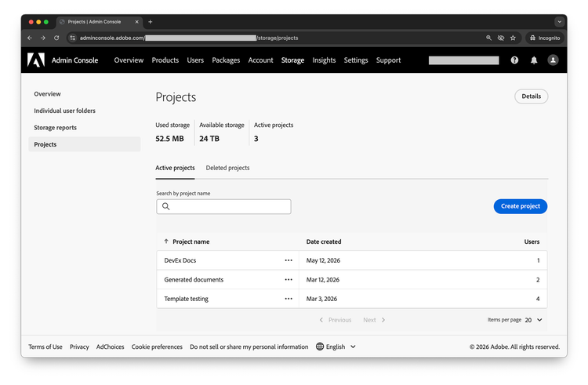Select Projects in the sidebar
Image resolution: width=588 pixels, height=385 pixels.
coord(85,144)
